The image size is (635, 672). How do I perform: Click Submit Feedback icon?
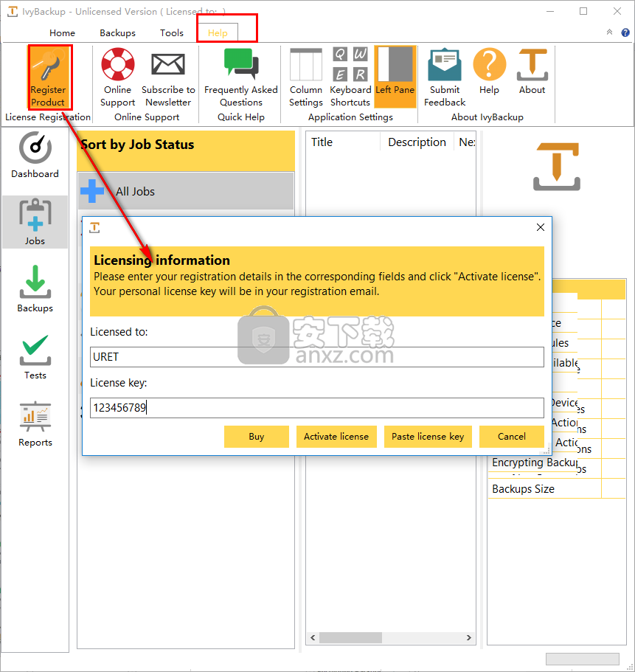(445, 64)
